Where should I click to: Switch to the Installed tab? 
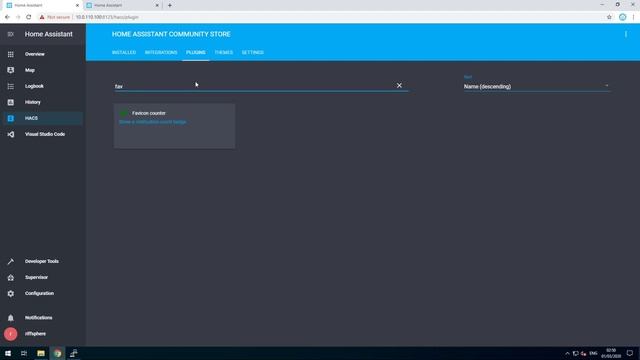124,53
